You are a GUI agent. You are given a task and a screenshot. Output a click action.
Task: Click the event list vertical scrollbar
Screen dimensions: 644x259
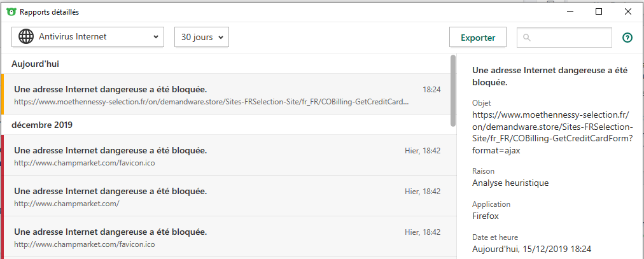[x=453, y=89]
